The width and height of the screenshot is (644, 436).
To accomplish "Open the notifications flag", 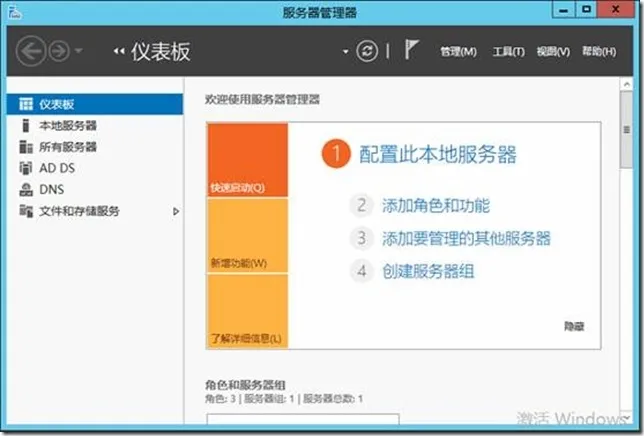I will (x=412, y=50).
